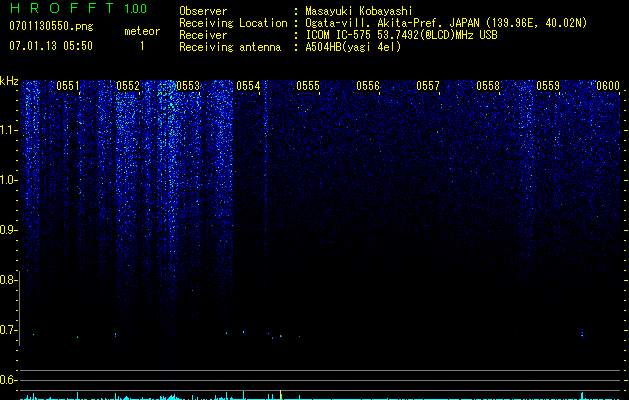Image resolution: width=629 pixels, height=400 pixels.
Task: Click the 0551 time marker
Action: pos(68,86)
